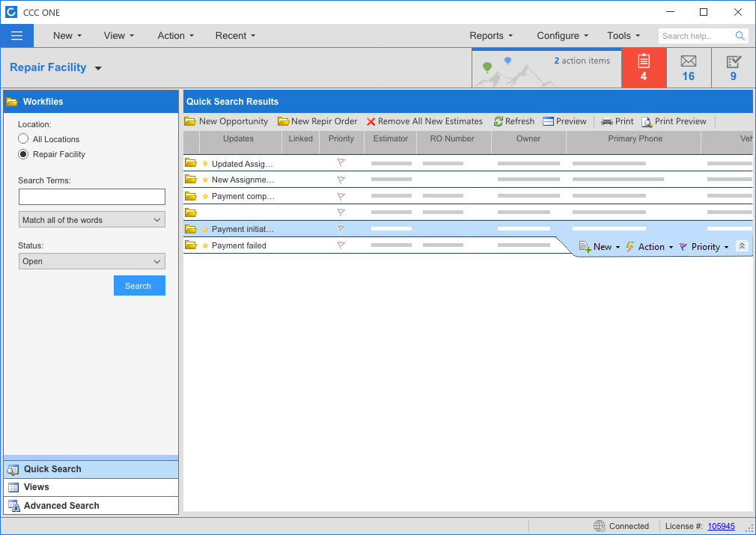Open the hamburger main menu
Viewport: 756px width, 535px height.
click(x=17, y=36)
